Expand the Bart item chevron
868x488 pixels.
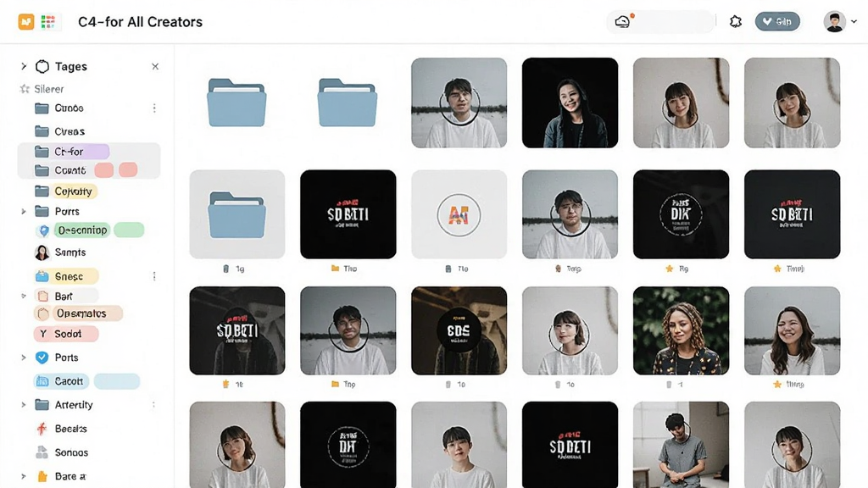point(23,296)
